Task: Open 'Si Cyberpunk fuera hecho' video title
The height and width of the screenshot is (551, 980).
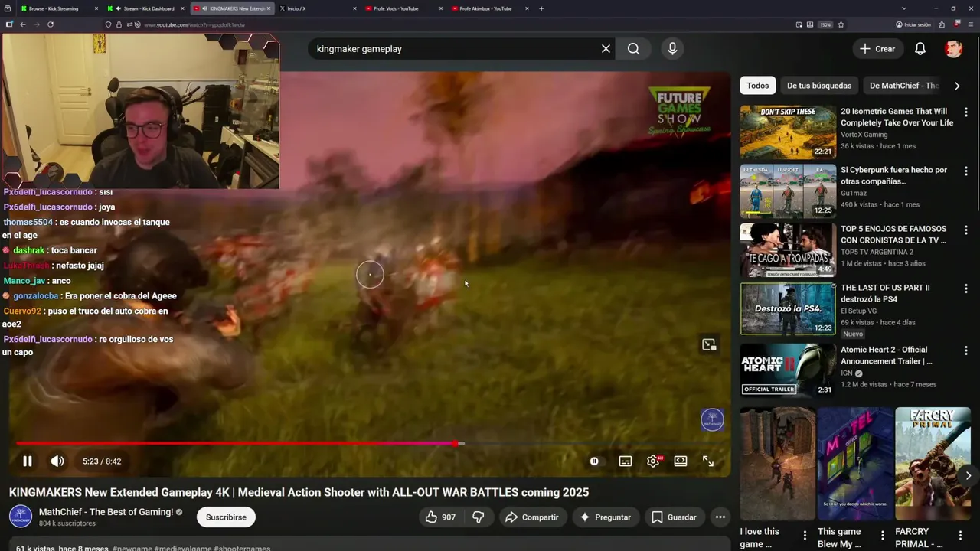Action: 893,175
